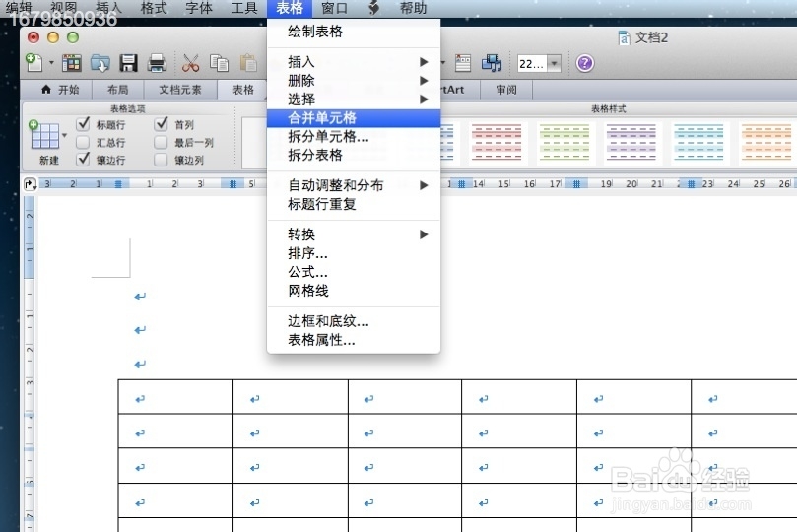This screenshot has height=532, width=797.
Task: Open the 工具 menu bar item
Action: pos(244,8)
